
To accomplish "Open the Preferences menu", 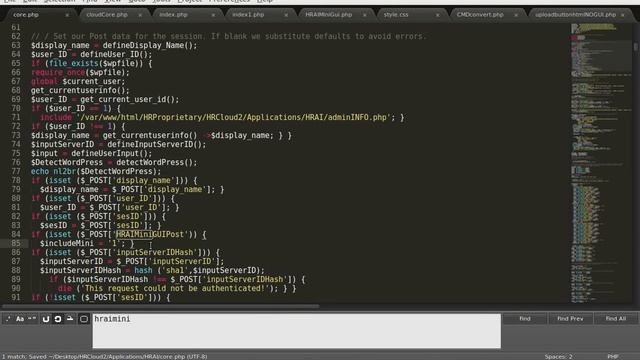I will [229, 2].
